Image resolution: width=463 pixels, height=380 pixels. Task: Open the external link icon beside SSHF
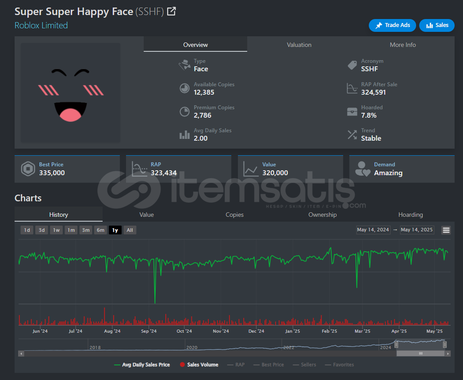171,11
